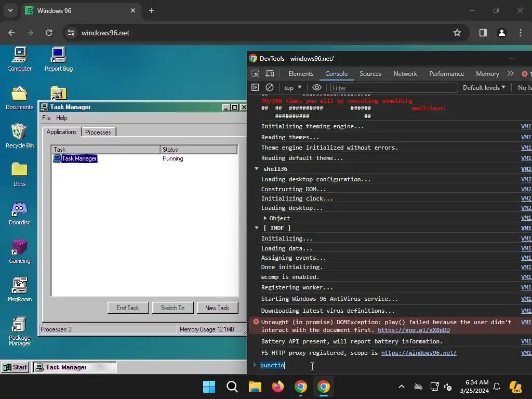Collapse the shell36 console group
Image resolution: width=532 pixels, height=399 pixels.
257,169
